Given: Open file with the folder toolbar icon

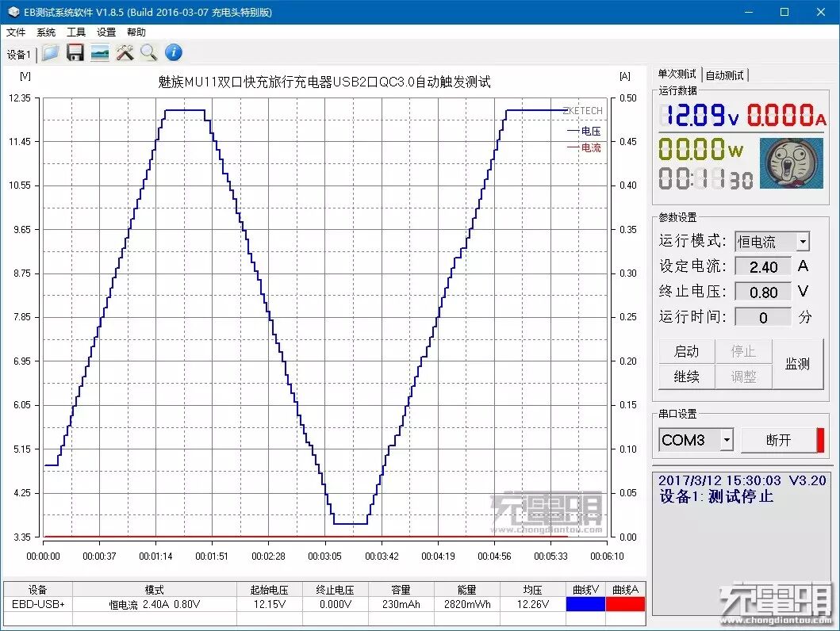Looking at the screenshot, I should point(50,52).
